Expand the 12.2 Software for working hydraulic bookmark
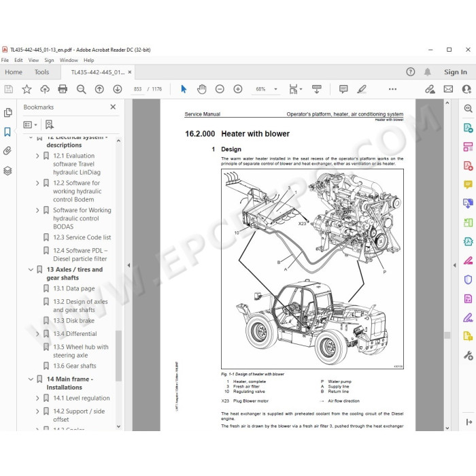 point(37,183)
